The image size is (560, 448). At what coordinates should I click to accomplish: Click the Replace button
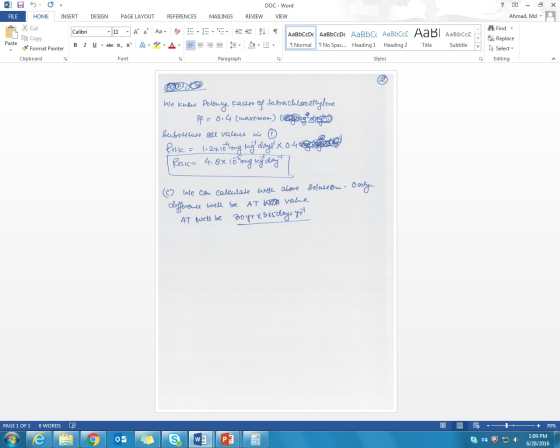coord(501,38)
